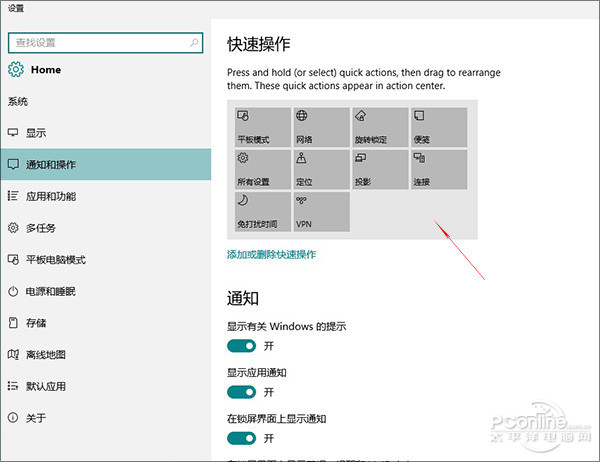Click the 平板模式 quick action tile
The height and width of the screenshot is (462, 600).
[263, 127]
